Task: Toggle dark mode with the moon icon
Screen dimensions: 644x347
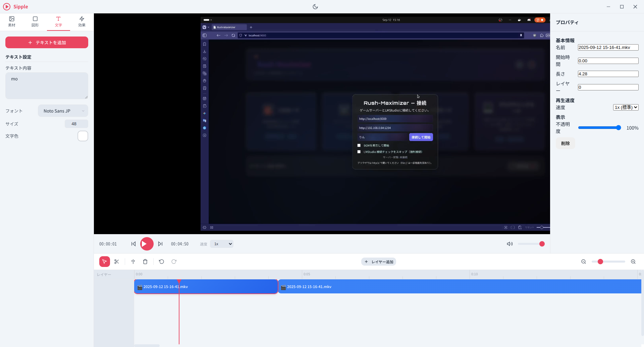Action: (x=315, y=7)
